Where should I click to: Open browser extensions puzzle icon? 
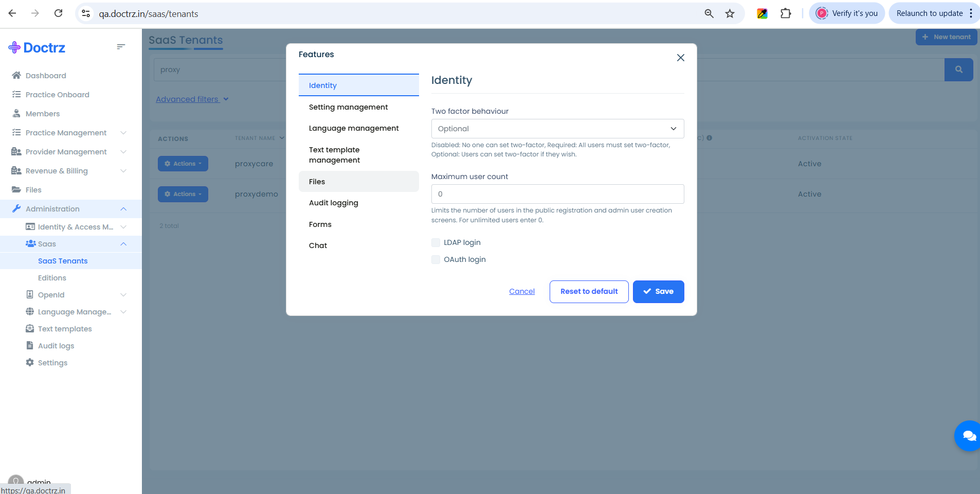786,13
